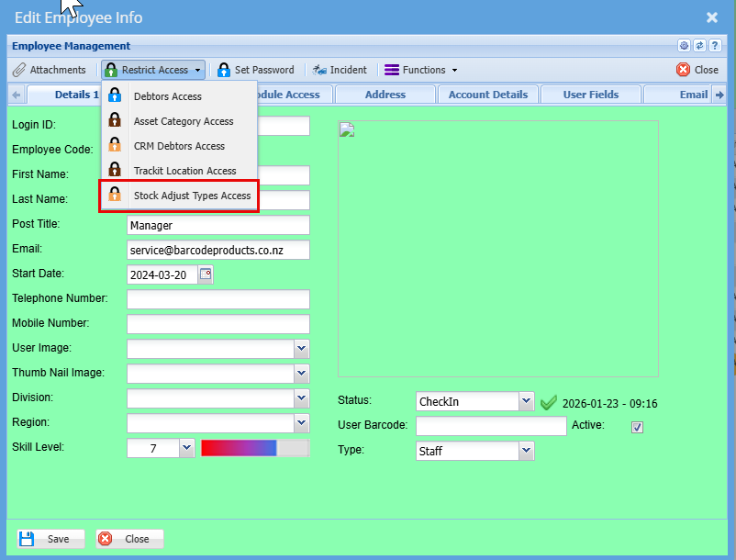Screen dimensions: 736x560
Task: Toggle the Active checkbox
Action: click(x=638, y=427)
